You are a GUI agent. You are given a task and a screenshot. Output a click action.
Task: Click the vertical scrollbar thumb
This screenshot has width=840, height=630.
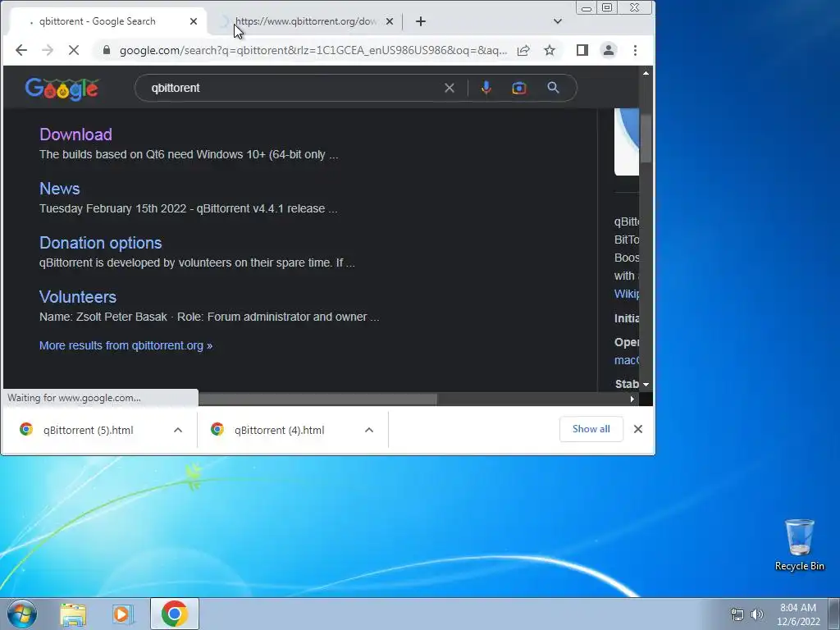point(646,138)
